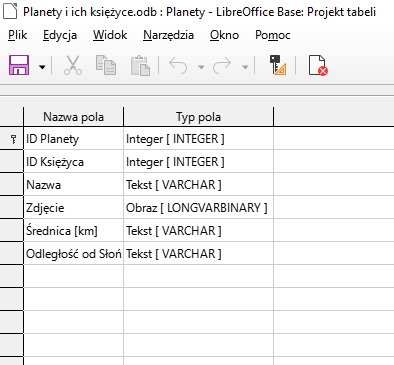Click the Redo arrow icon
Viewport: 394px width, 365px height.
point(222,65)
